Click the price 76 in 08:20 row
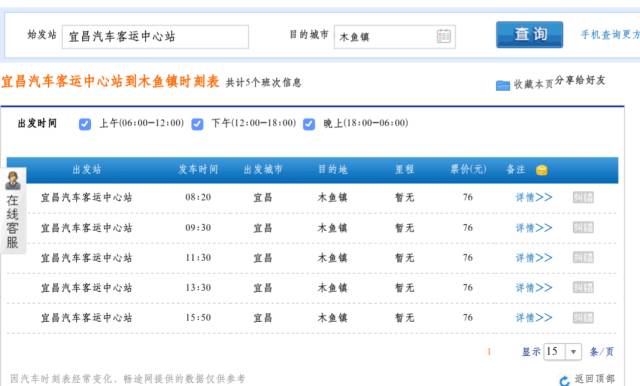 point(468,197)
